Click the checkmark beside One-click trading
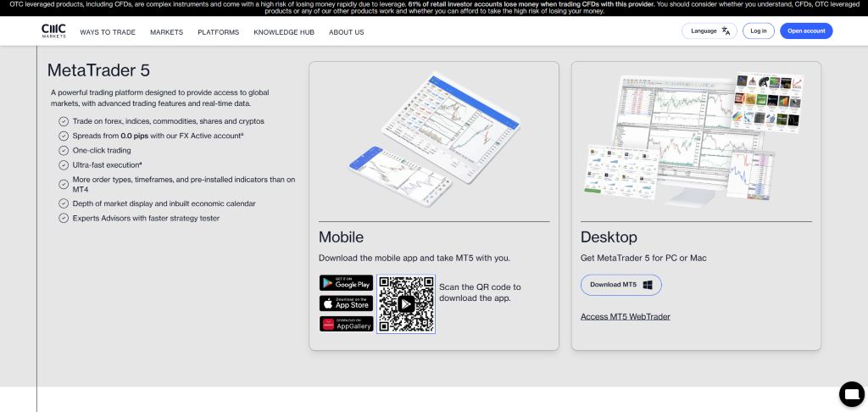The image size is (868, 412). tap(63, 150)
